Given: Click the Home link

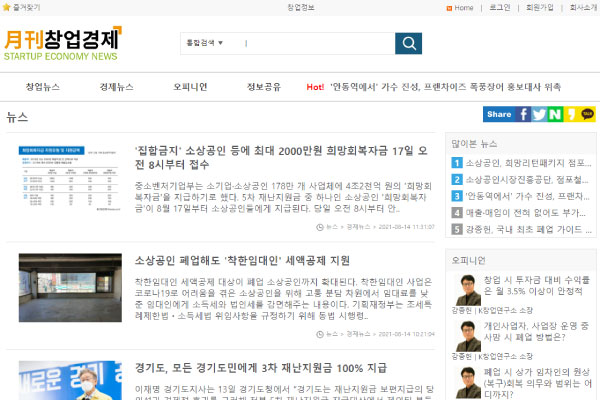Looking at the screenshot, I should [464, 8].
